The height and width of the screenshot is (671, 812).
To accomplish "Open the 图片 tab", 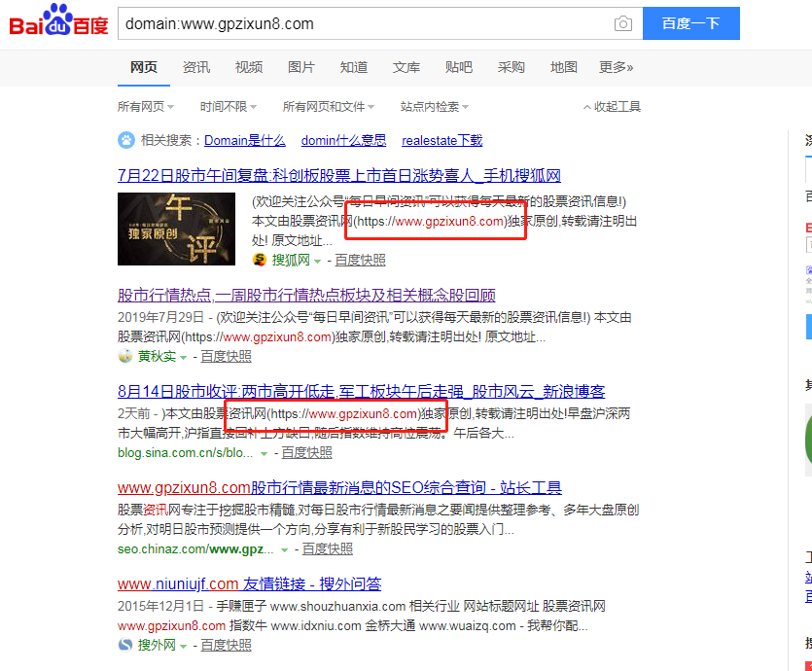I will pyautogui.click(x=301, y=67).
